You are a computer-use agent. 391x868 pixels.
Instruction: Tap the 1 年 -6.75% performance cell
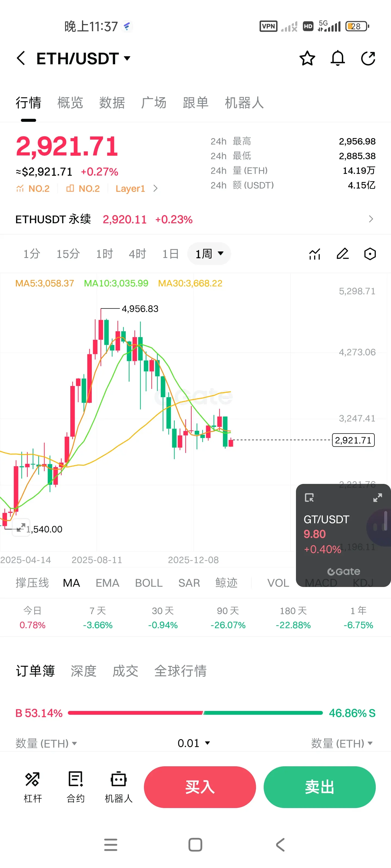pyautogui.click(x=358, y=618)
